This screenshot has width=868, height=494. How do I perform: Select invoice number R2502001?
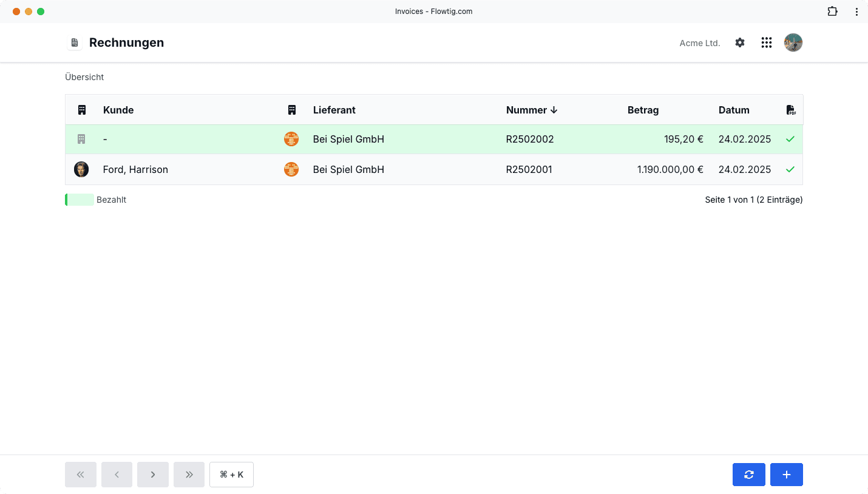coord(529,169)
